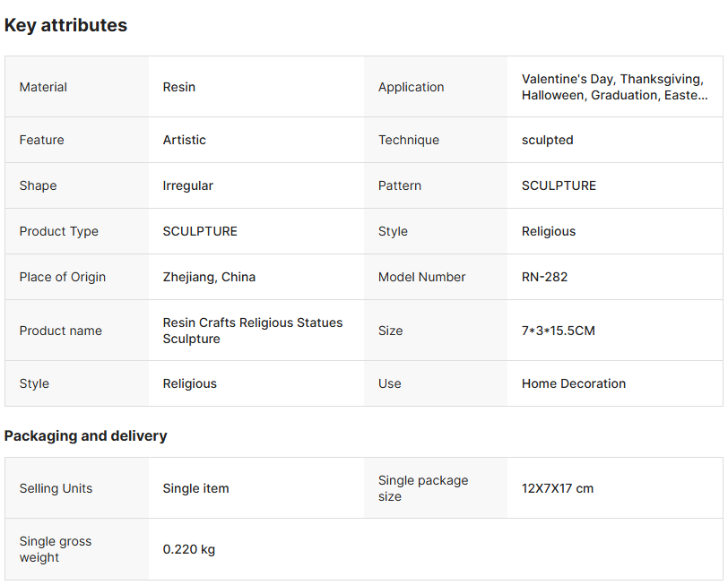Click the "Key attributes" heading

tap(65, 25)
